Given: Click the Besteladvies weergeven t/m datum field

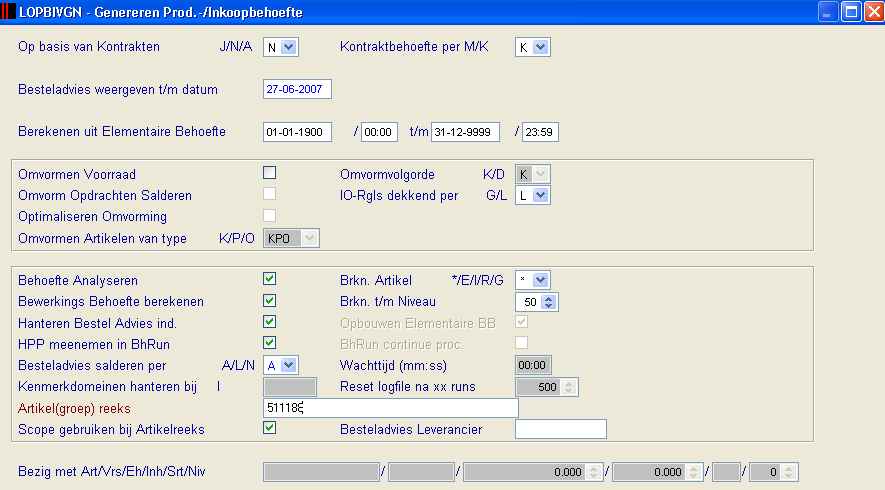Looking at the screenshot, I should point(297,89).
